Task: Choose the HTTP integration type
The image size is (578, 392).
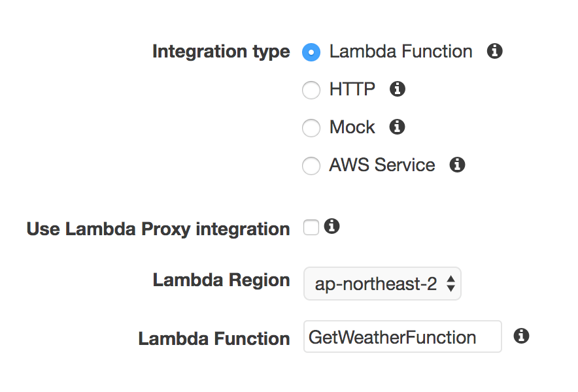Action: [311, 90]
